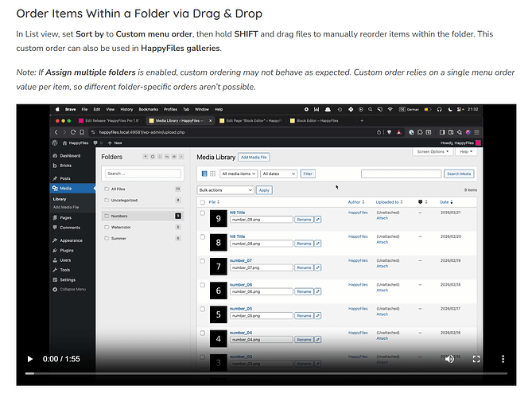This screenshot has width=532, height=398.
Task: Open Pages in the WordPress sidebar
Action: [x=65, y=217]
